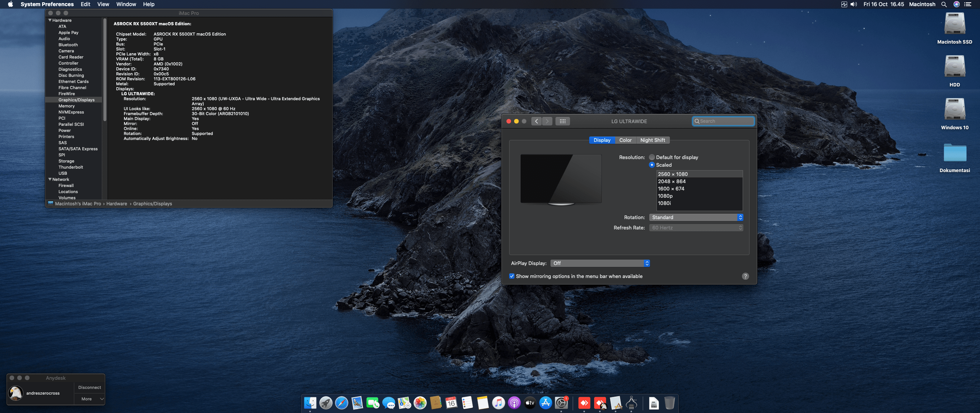Collapse Hardware tree in iMac Pro window
Image resolution: width=980 pixels, height=413 pixels.
tap(50, 20)
